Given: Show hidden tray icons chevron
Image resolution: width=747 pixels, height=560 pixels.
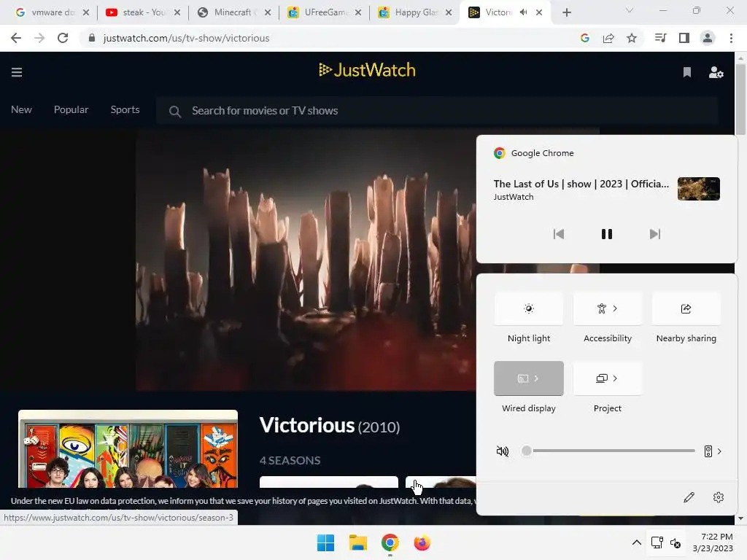Looking at the screenshot, I should (636, 542).
